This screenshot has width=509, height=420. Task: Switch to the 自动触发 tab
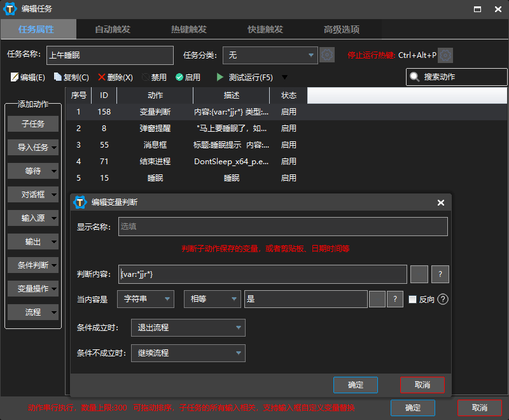tap(114, 29)
